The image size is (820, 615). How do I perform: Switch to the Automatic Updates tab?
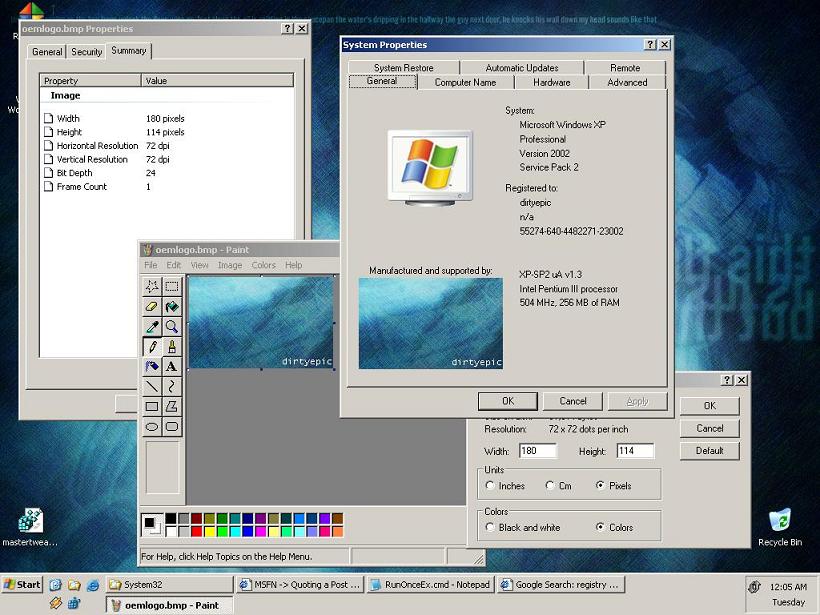(x=521, y=67)
